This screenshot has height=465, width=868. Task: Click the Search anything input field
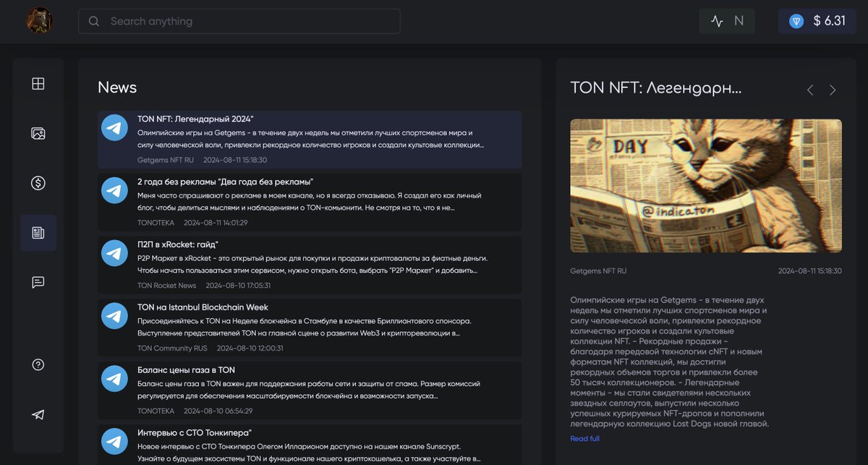tap(239, 21)
